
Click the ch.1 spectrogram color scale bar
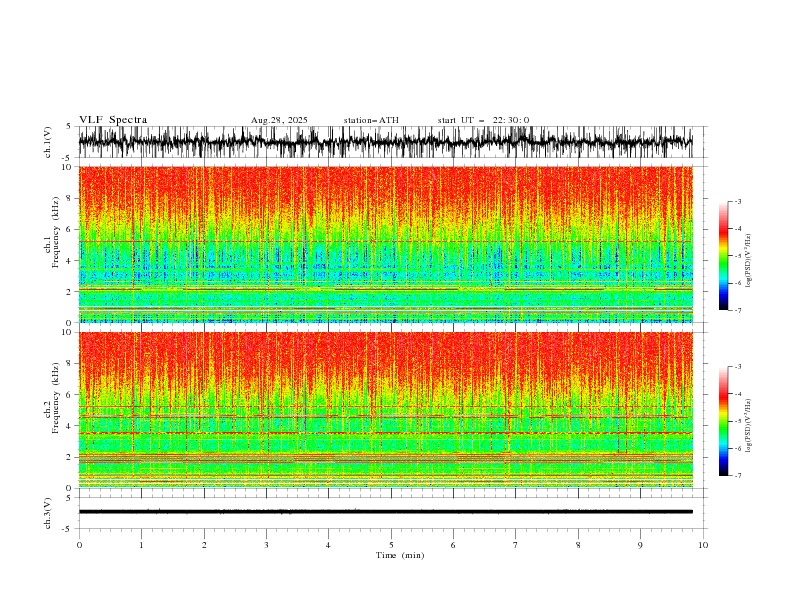pos(723,256)
